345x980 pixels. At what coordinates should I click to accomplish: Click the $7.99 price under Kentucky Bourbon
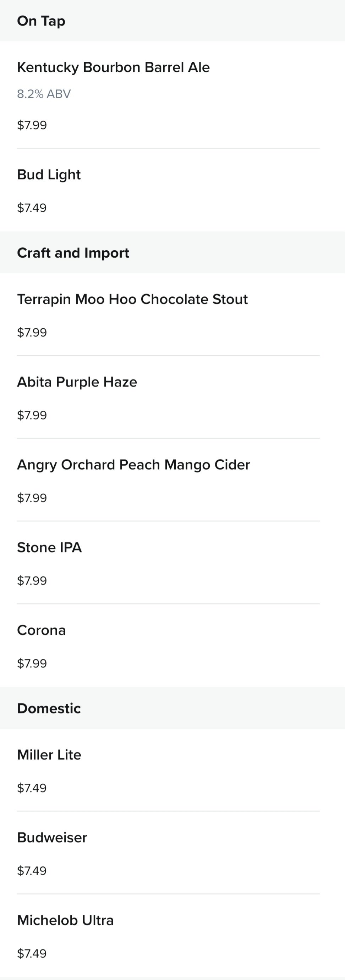[x=32, y=125]
